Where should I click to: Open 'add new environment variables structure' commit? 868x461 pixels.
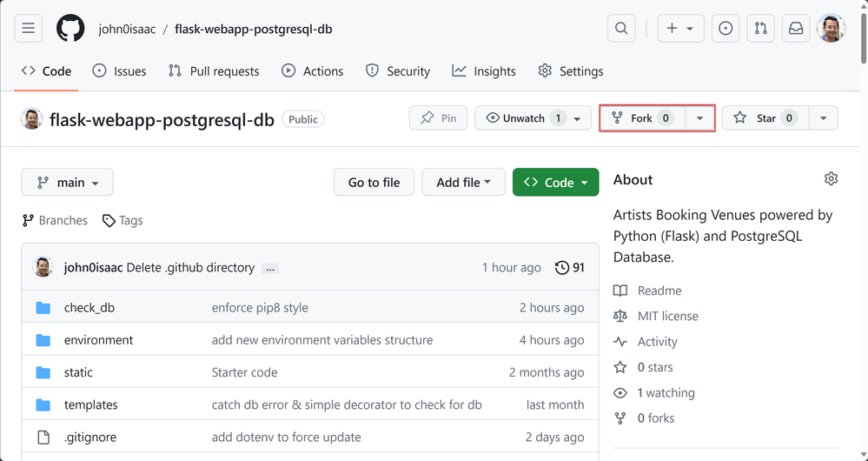(x=322, y=340)
